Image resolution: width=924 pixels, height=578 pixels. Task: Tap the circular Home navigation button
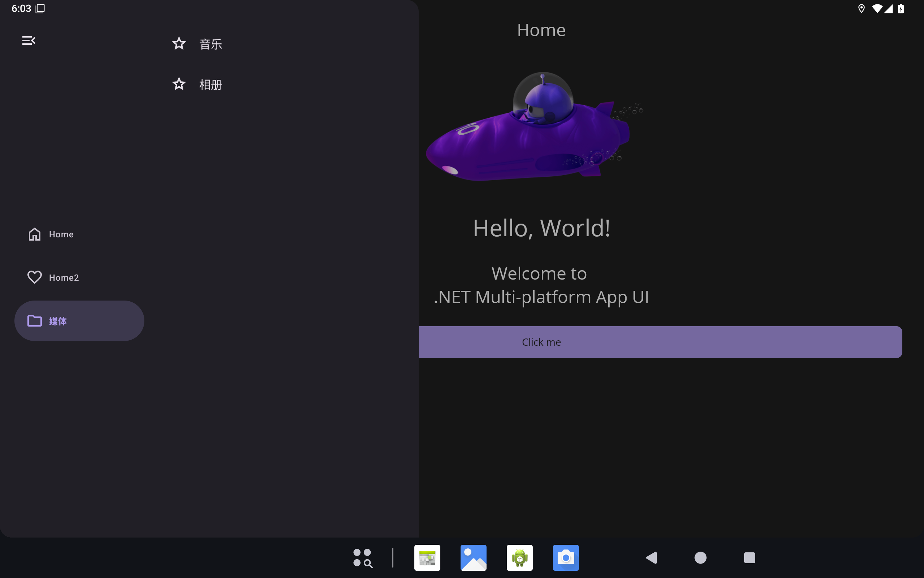pyautogui.click(x=700, y=558)
